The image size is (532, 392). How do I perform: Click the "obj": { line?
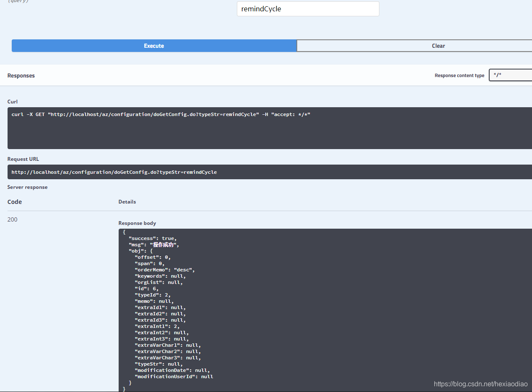(140, 251)
